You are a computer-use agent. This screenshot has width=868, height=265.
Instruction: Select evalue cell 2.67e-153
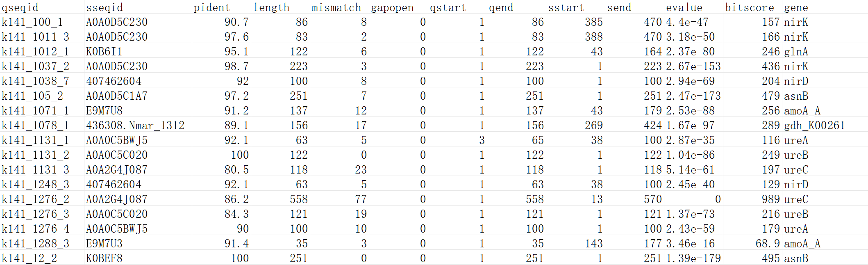[x=693, y=66]
